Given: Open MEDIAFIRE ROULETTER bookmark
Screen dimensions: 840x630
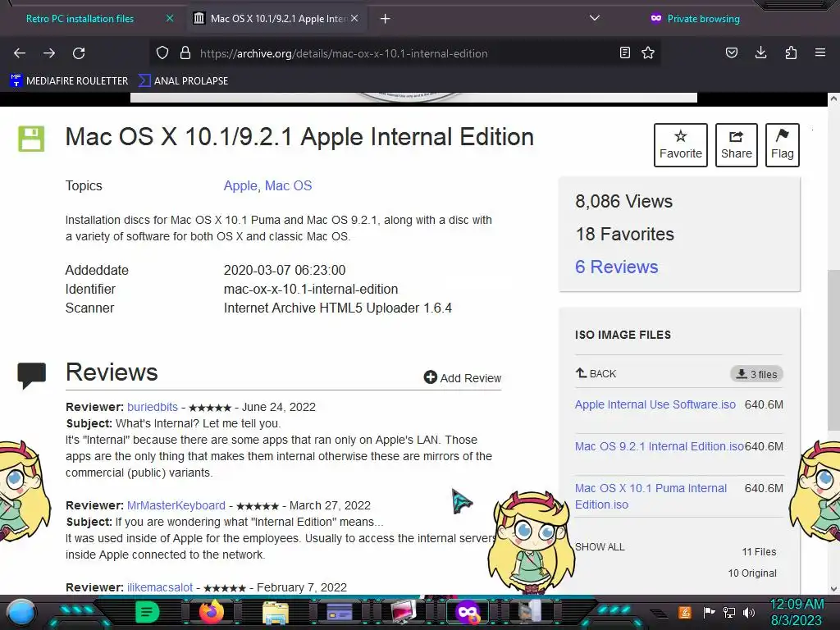Looking at the screenshot, I should coord(69,81).
